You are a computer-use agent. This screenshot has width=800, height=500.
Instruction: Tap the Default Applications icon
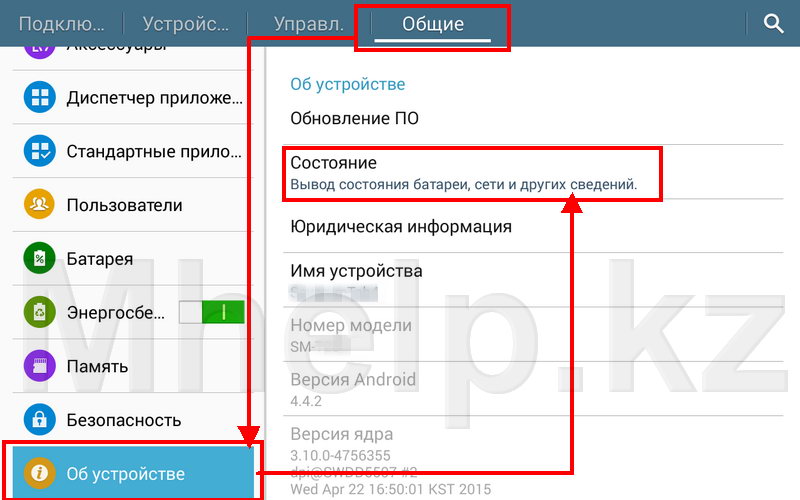tap(40, 152)
